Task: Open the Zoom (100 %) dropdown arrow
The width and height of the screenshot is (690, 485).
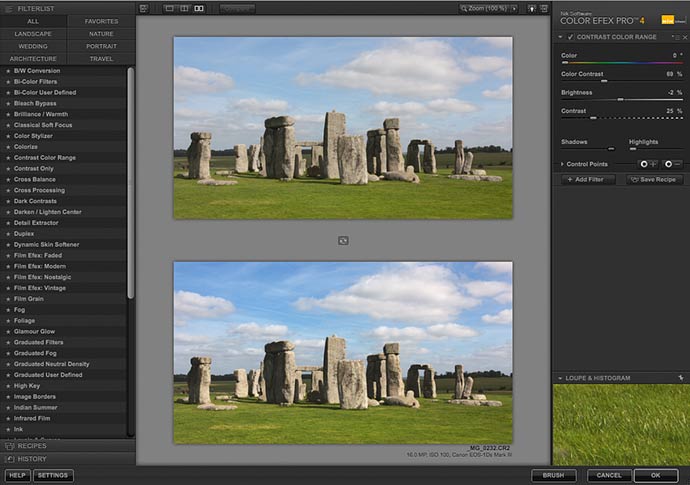Action: click(x=514, y=8)
